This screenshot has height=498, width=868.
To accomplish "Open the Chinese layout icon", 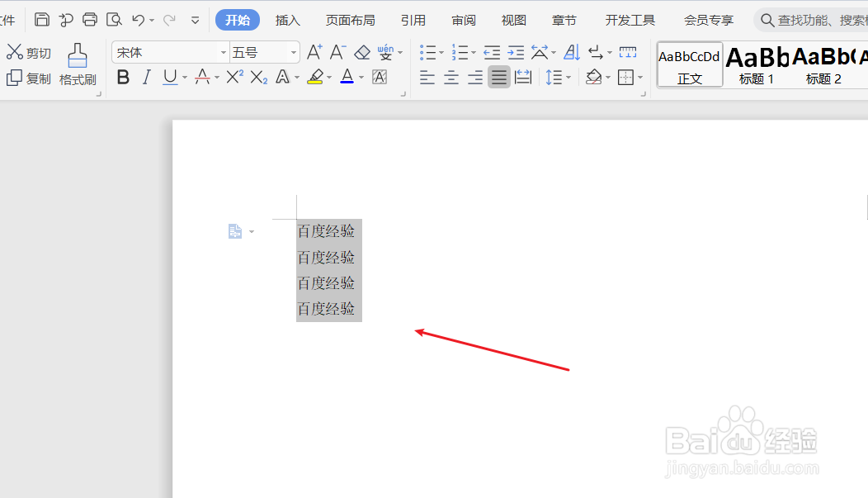I will pos(539,53).
